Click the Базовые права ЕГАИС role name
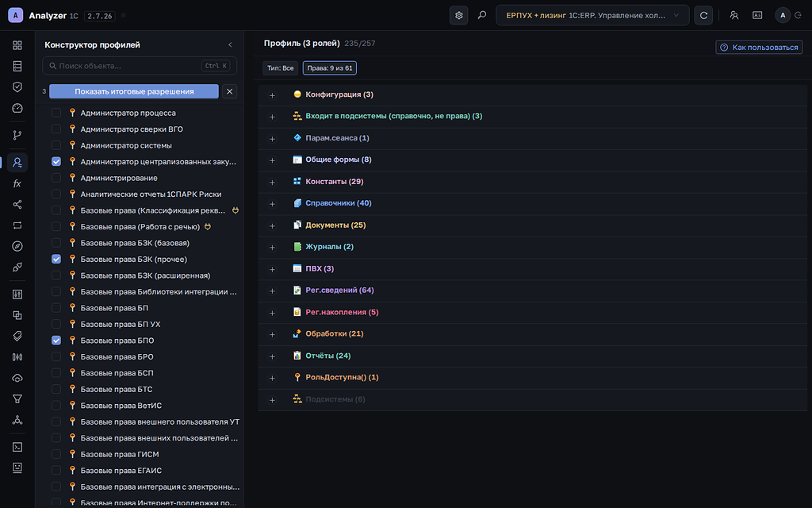The image size is (812, 508). coord(121,471)
